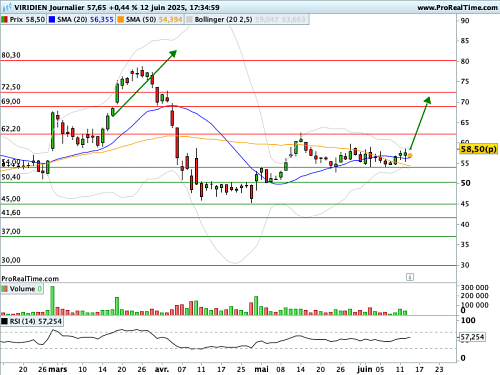The image size is (500, 375).
Task: Click the '08' date label on time axis
Action: [x=281, y=369]
